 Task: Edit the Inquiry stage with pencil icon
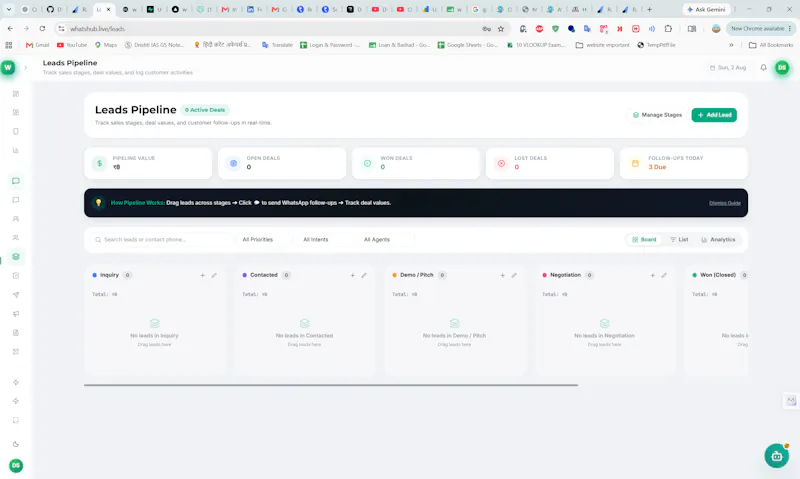[x=214, y=275]
